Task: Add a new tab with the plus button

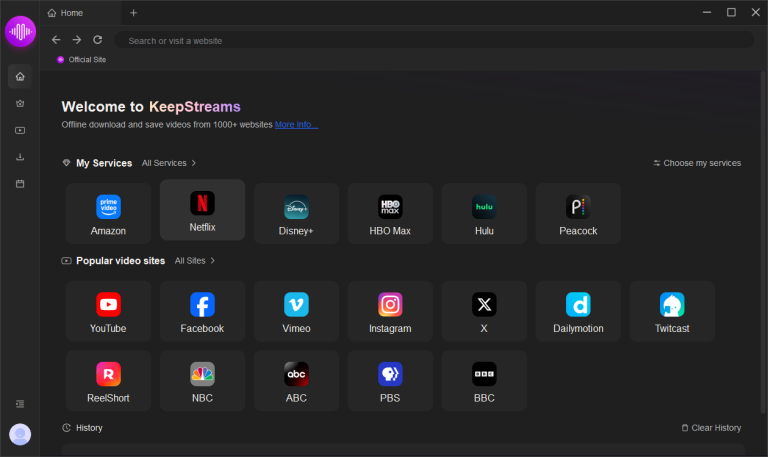Action: (133, 13)
